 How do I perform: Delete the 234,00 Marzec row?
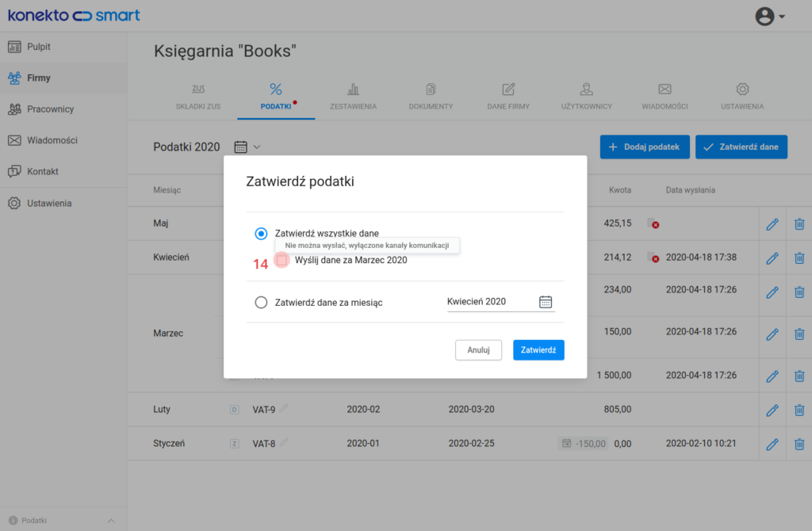pos(799,292)
